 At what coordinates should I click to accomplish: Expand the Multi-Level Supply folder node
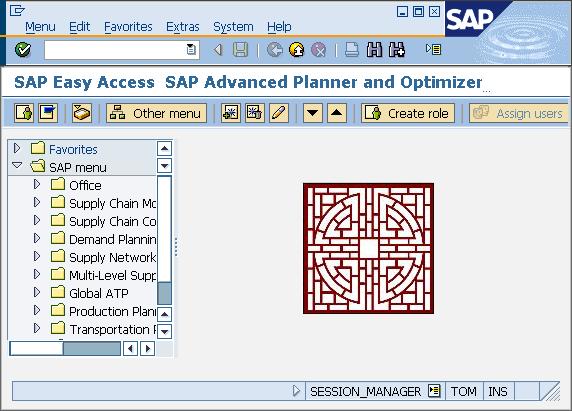point(37,274)
